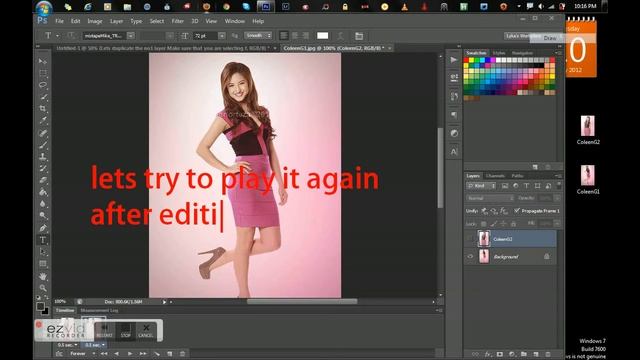Screen dimensions: 640x360
Task: Open the Type tool preset picker arrow
Action: tap(57, 36)
